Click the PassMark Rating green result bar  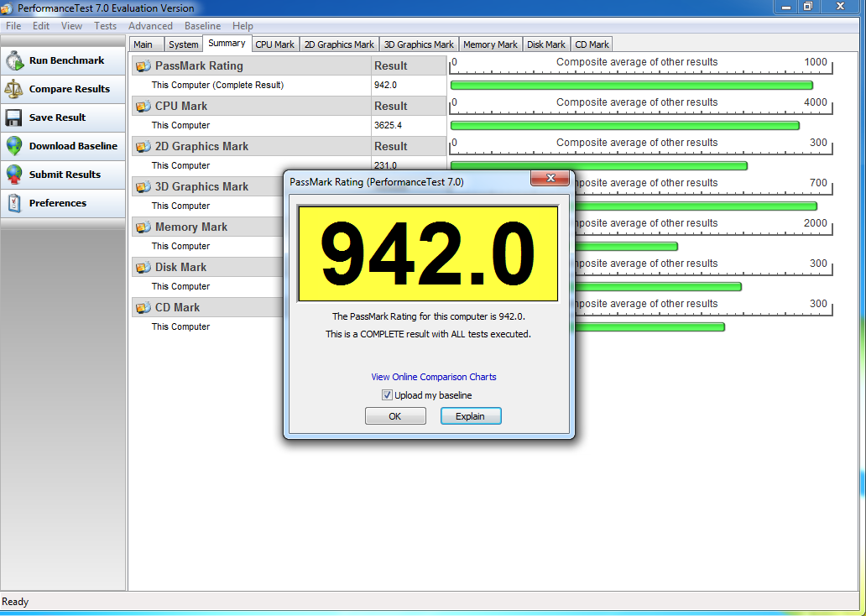[632, 85]
